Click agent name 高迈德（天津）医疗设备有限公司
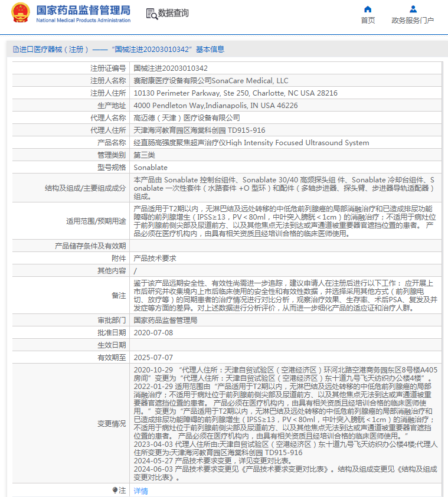This screenshot has width=448, height=497. coord(187,117)
